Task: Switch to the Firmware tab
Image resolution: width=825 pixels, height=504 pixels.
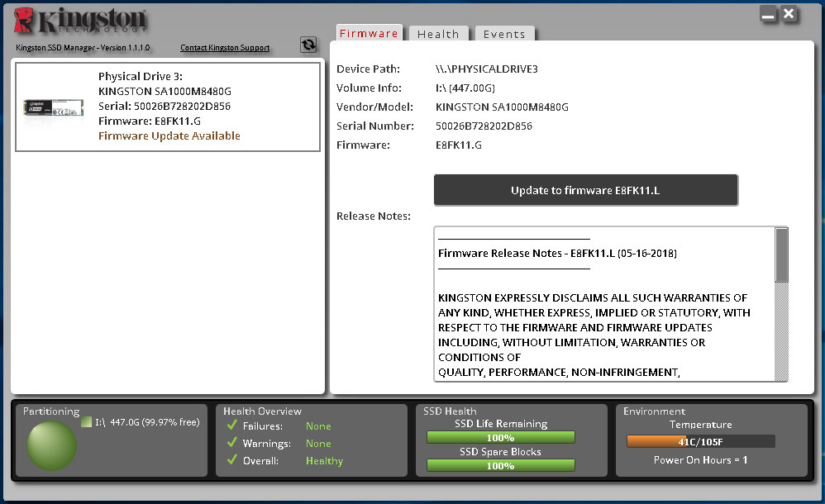Action: tap(369, 33)
